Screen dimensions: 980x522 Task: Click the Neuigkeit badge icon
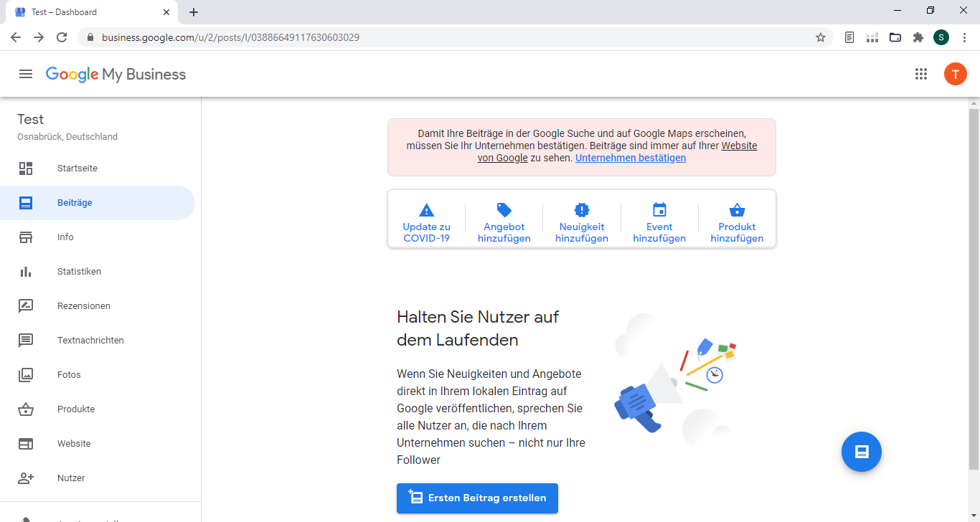point(582,210)
